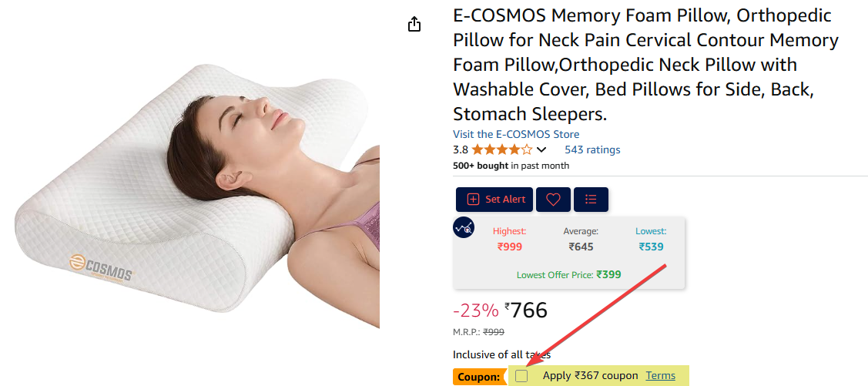This screenshot has width=868, height=386.
Task: Open coupon Terms link
Action: 660,375
